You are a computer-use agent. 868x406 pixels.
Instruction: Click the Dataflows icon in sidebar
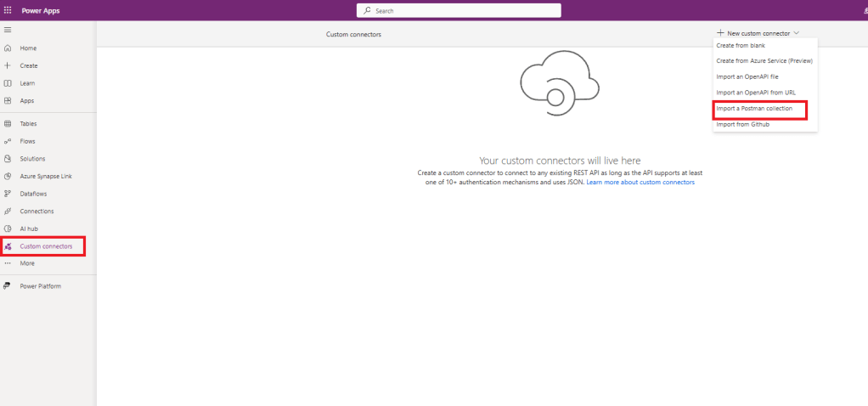point(8,194)
